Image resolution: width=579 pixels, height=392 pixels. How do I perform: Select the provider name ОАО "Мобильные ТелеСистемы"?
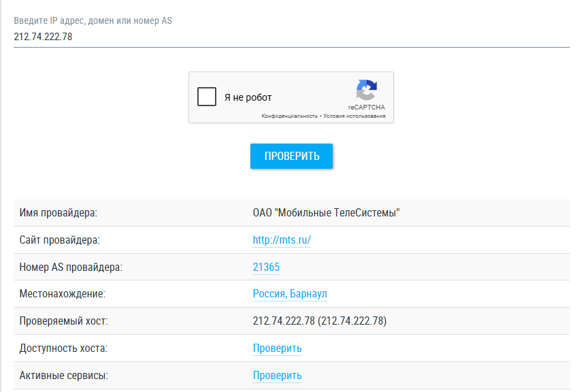326,213
